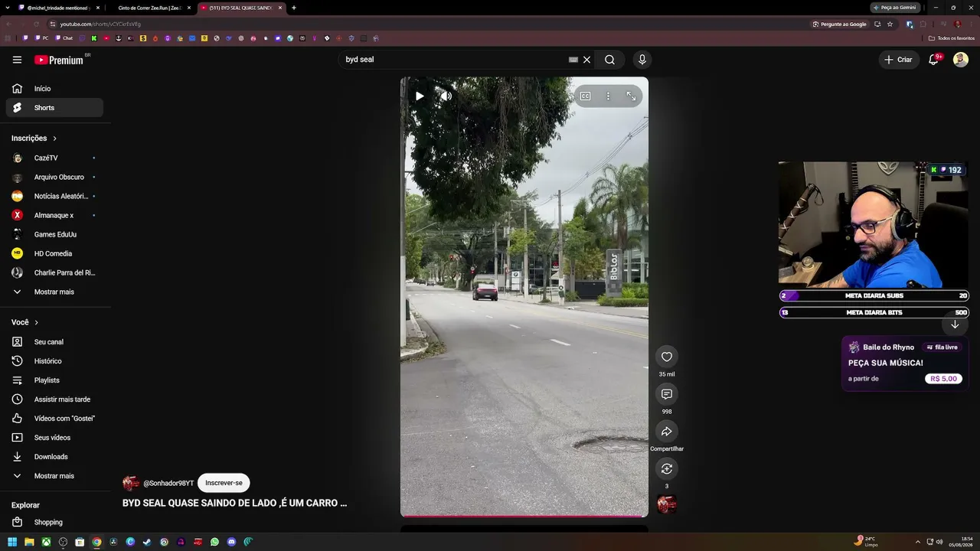Image resolution: width=980 pixels, height=551 pixels.
Task: Subscribe with the Inscrever-se button
Action: point(224,483)
